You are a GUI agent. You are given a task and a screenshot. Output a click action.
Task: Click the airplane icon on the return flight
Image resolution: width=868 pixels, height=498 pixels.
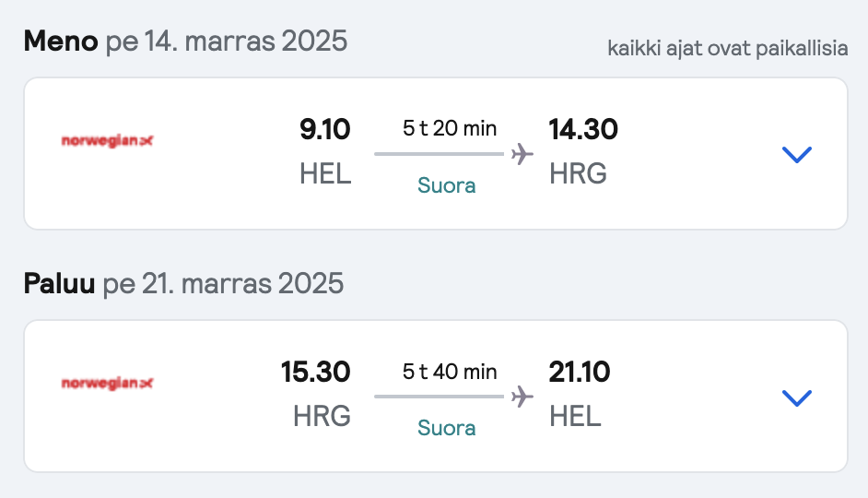tap(522, 397)
